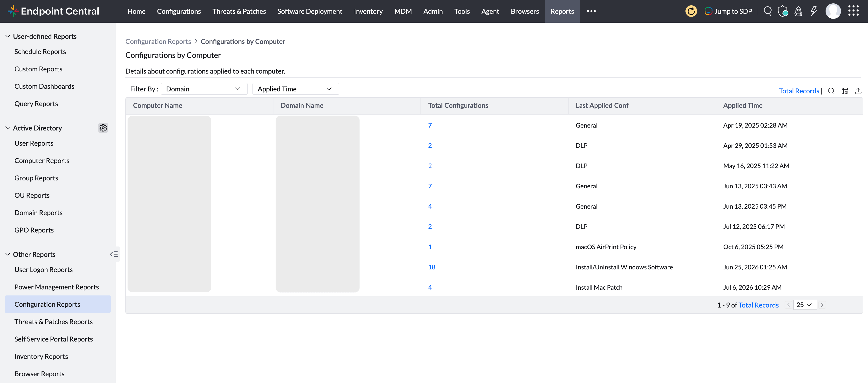Select the Reports tab
The height and width of the screenshot is (383, 868).
[x=562, y=11]
